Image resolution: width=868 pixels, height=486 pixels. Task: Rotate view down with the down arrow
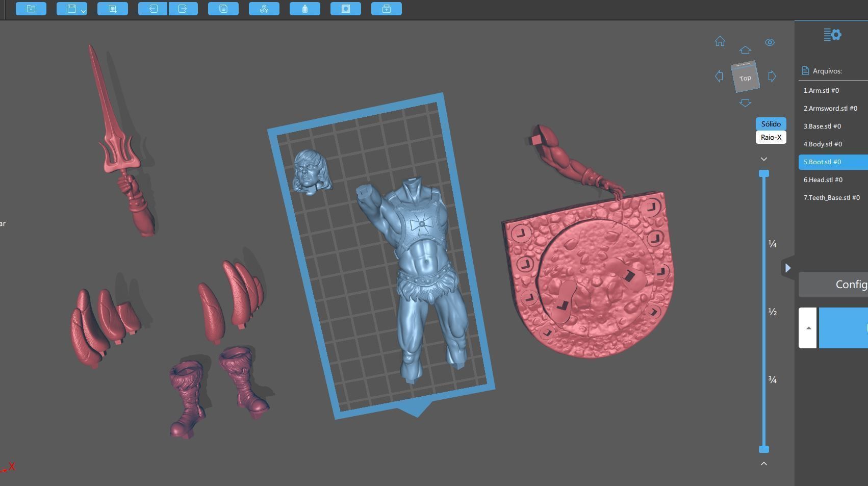pyautogui.click(x=745, y=103)
